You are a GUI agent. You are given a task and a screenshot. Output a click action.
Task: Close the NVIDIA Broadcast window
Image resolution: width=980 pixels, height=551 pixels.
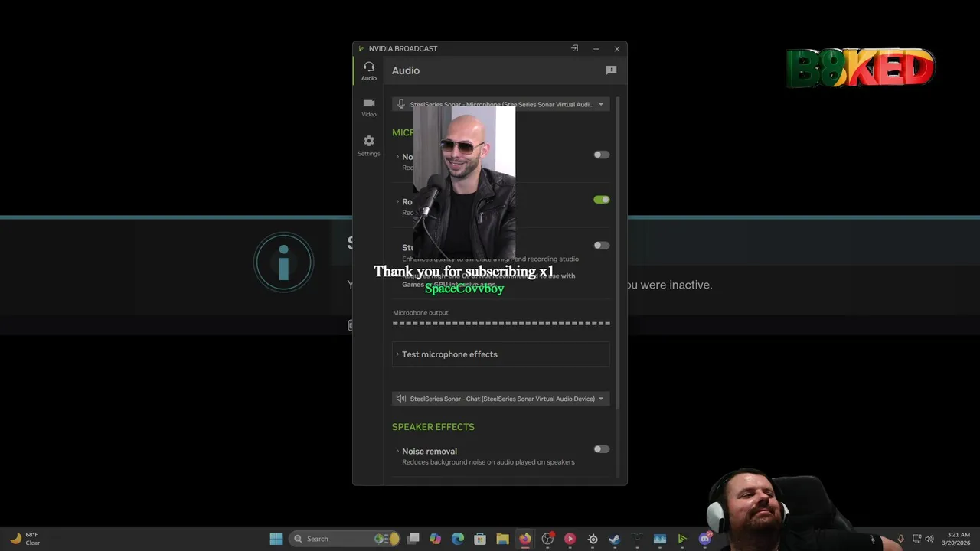click(x=617, y=48)
